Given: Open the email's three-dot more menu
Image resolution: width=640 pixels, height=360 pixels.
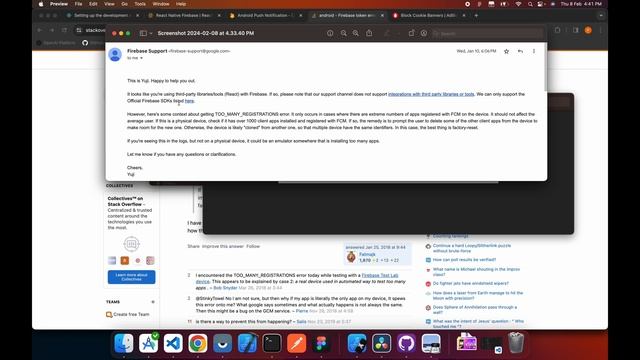Looking at the screenshot, I should 534,51.
